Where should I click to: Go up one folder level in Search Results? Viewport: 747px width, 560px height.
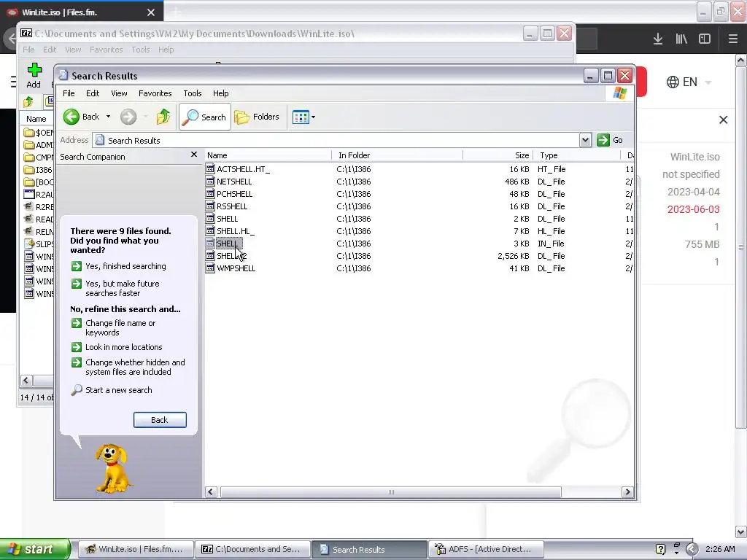[x=163, y=117]
